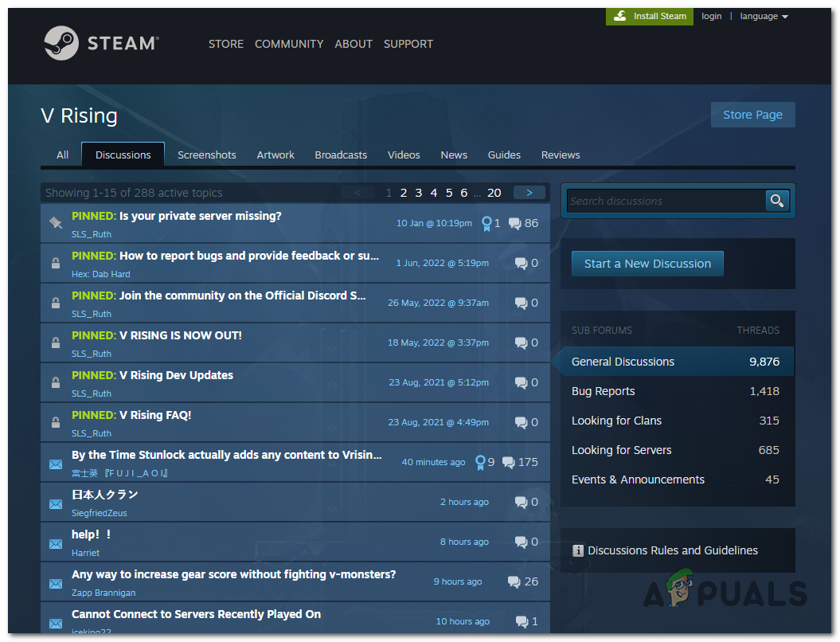Click the next page arrow
Viewport: 840px width, 642px height.
click(529, 192)
